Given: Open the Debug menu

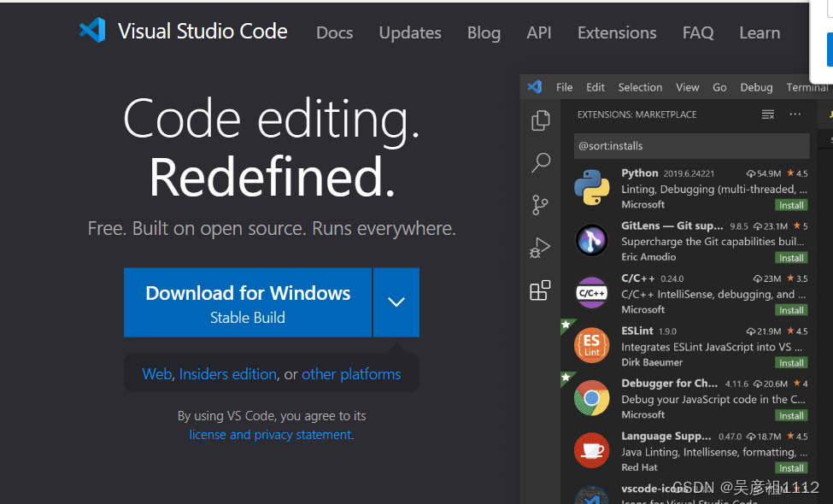Looking at the screenshot, I should [756, 87].
